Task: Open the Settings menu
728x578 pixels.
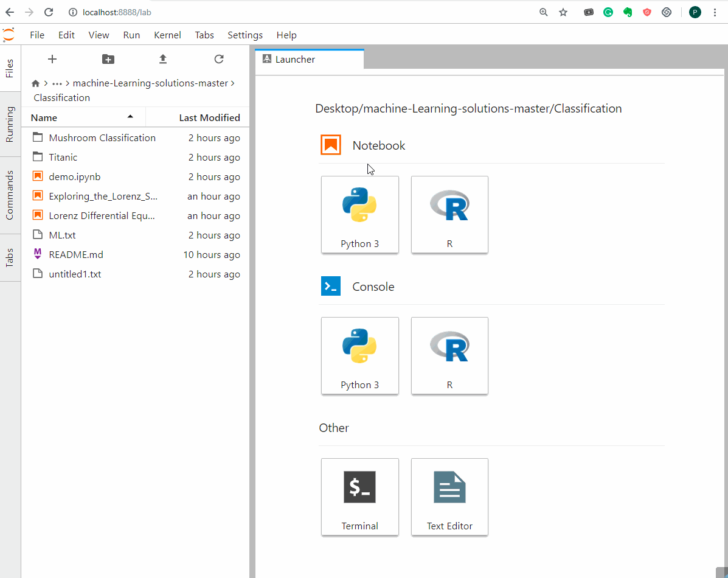Action: 244,35
